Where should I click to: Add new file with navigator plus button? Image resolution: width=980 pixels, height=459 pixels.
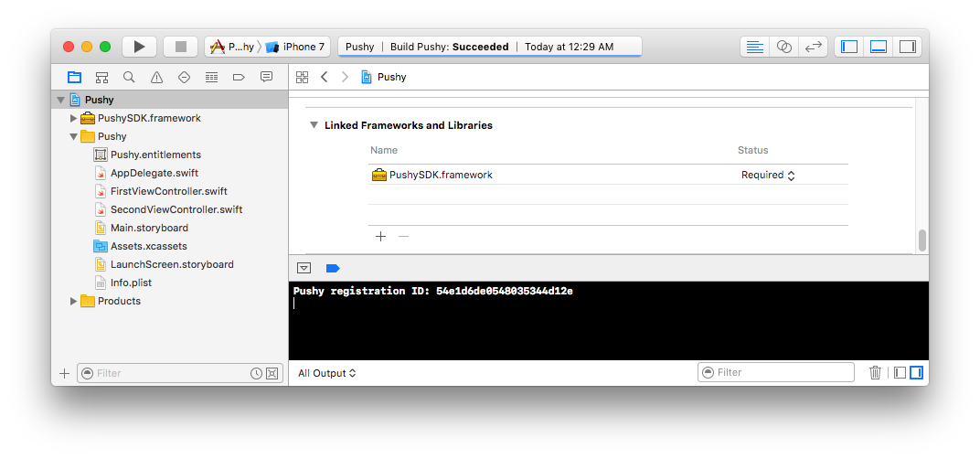[x=64, y=373]
